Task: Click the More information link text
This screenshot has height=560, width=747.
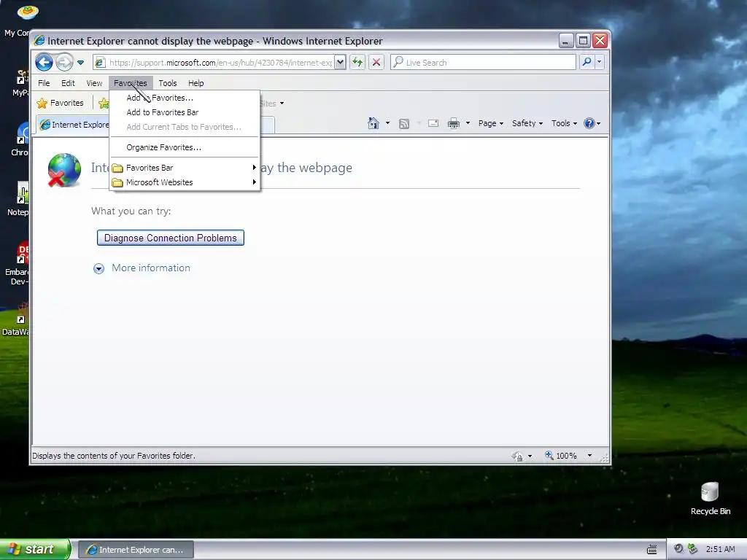Action: [151, 268]
